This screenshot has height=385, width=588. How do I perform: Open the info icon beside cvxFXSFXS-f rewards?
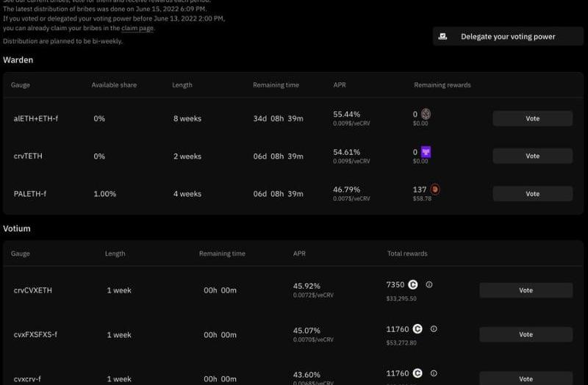(x=434, y=329)
